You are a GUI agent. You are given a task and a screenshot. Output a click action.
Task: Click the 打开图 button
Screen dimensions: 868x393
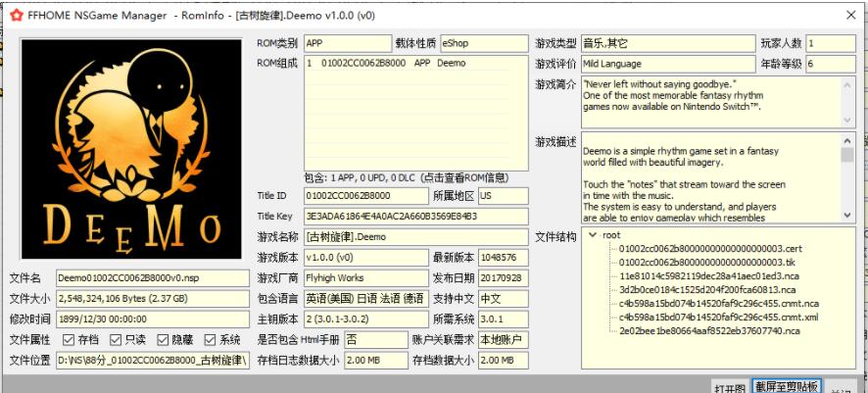(729, 387)
